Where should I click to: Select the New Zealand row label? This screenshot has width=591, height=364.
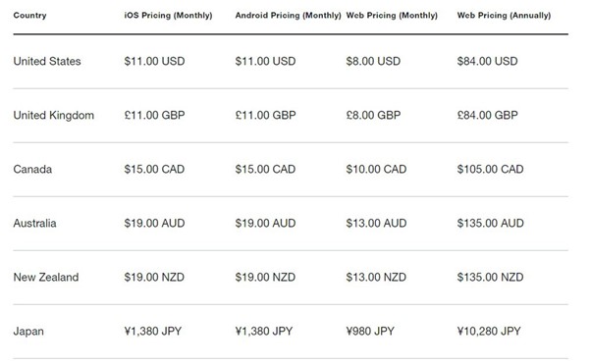46,278
